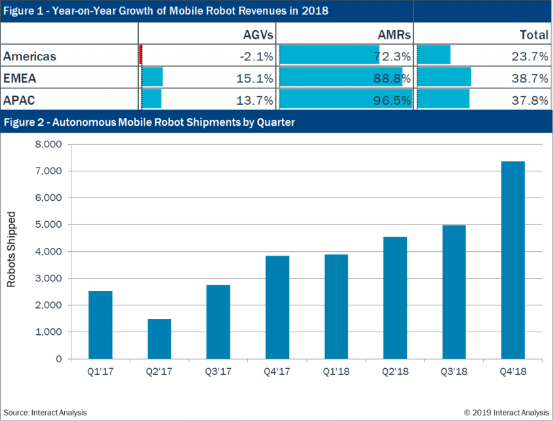Click the Q4'18 shipments bar

tap(513, 260)
